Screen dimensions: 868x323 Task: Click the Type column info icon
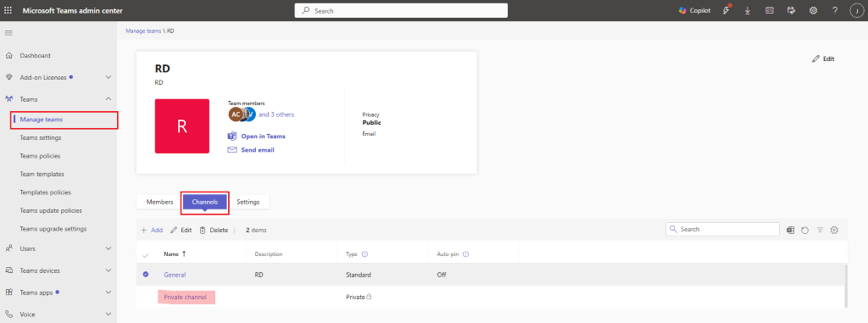pyautogui.click(x=365, y=254)
